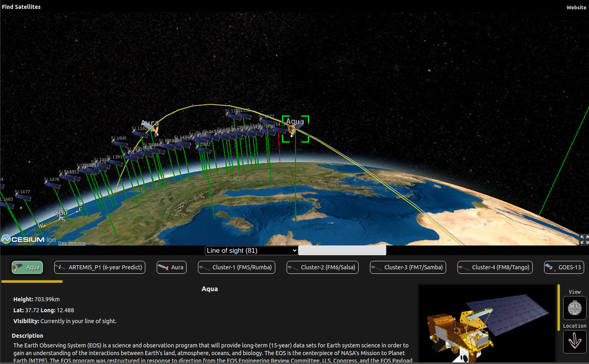This screenshot has width=589, height=364.
Task: Pick Cluster-3 (FM7/Samba) satellite
Action: coord(408,267)
